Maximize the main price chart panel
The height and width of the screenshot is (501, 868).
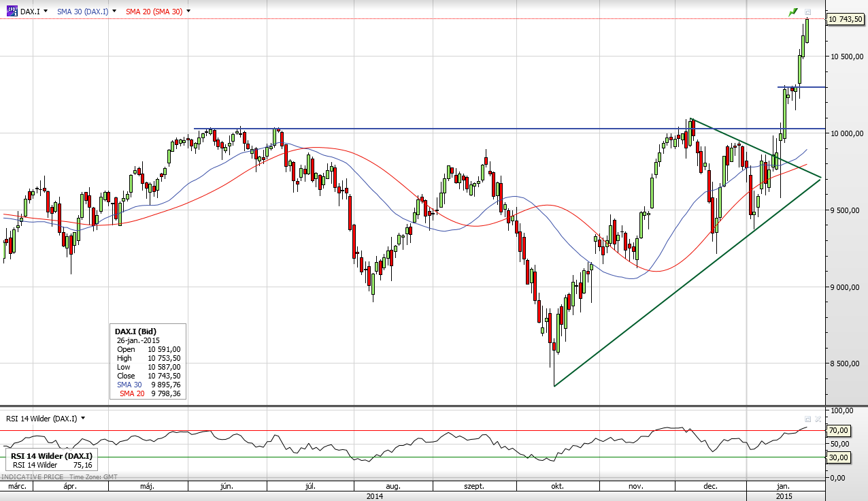coord(808,12)
